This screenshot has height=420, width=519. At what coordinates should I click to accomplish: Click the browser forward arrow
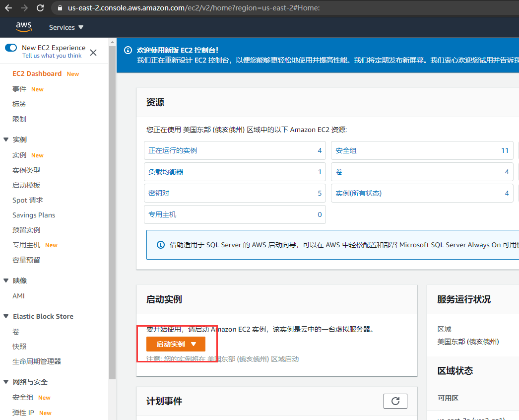pos(24,8)
